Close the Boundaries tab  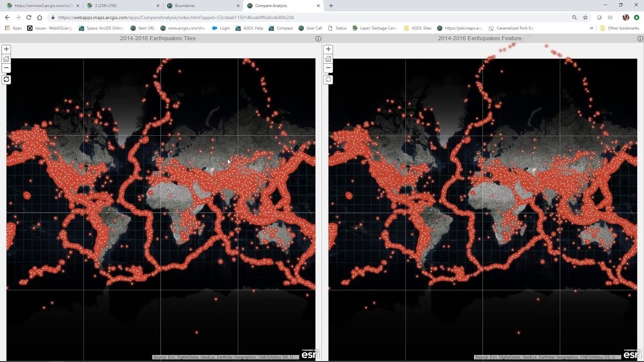pyautogui.click(x=238, y=6)
